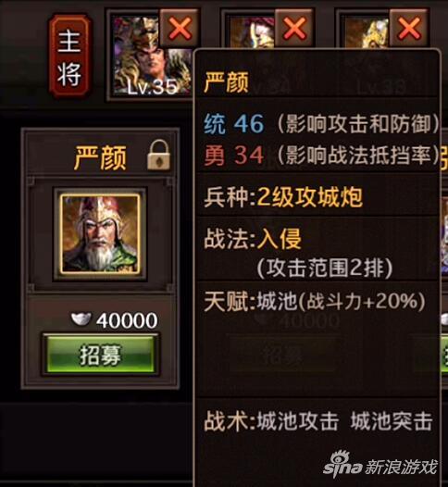This screenshot has width=448, height=487.
Task: Click the silver ingot currency icon
Action: (x=81, y=319)
